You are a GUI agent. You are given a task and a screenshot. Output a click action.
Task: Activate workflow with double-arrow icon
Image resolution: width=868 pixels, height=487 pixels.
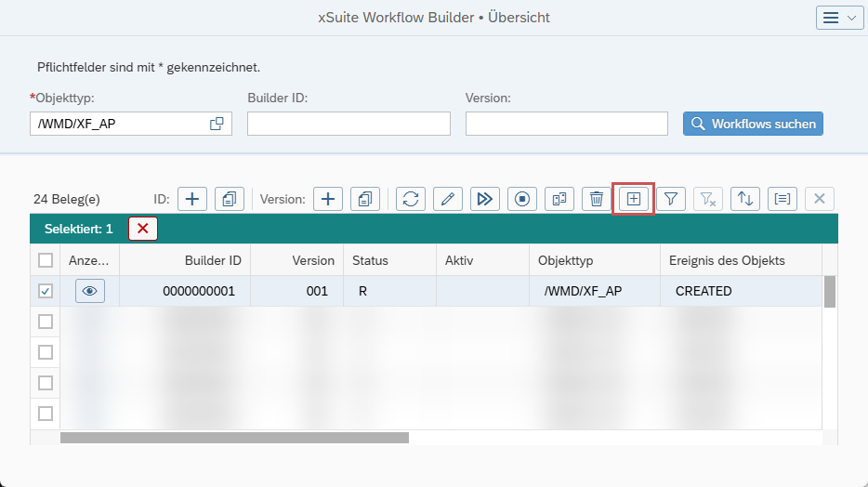coord(485,199)
